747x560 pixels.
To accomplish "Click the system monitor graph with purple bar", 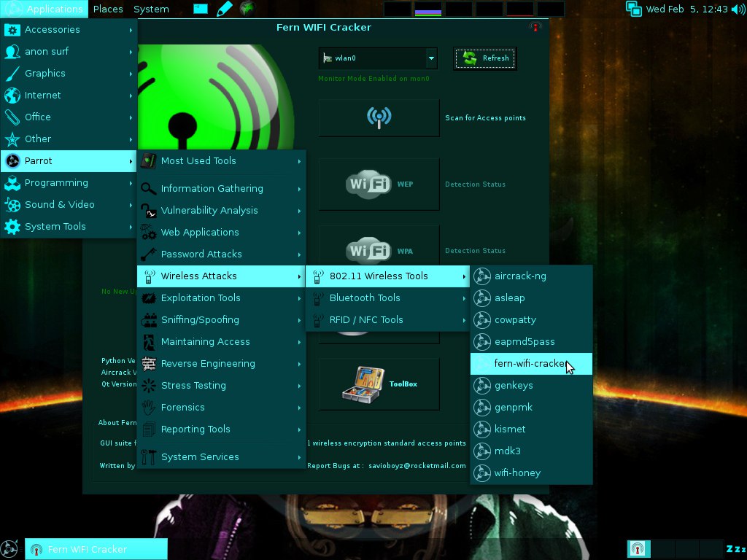I will [x=427, y=9].
